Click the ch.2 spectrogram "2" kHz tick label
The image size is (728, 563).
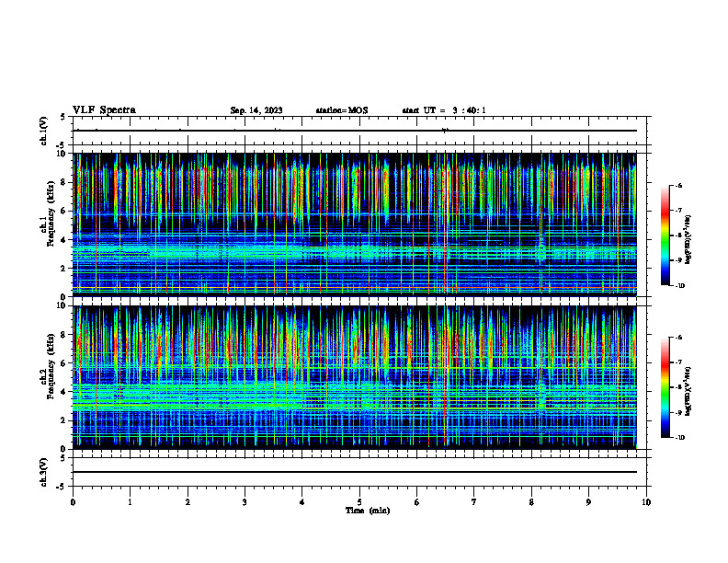(x=64, y=420)
